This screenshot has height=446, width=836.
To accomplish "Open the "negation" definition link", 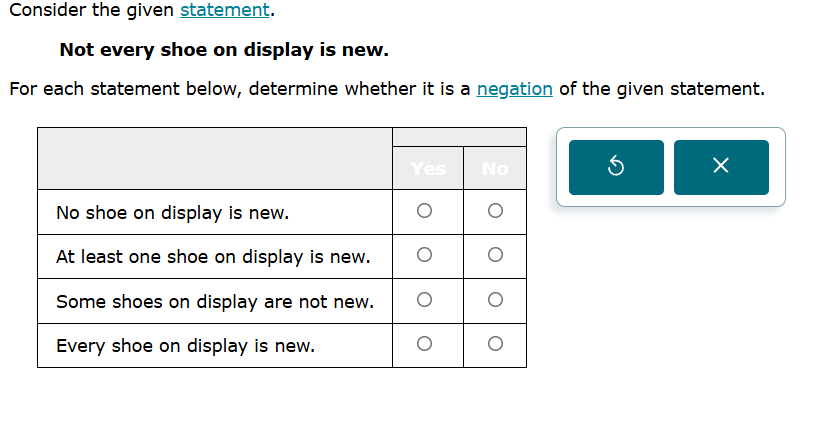I will coord(514,89).
